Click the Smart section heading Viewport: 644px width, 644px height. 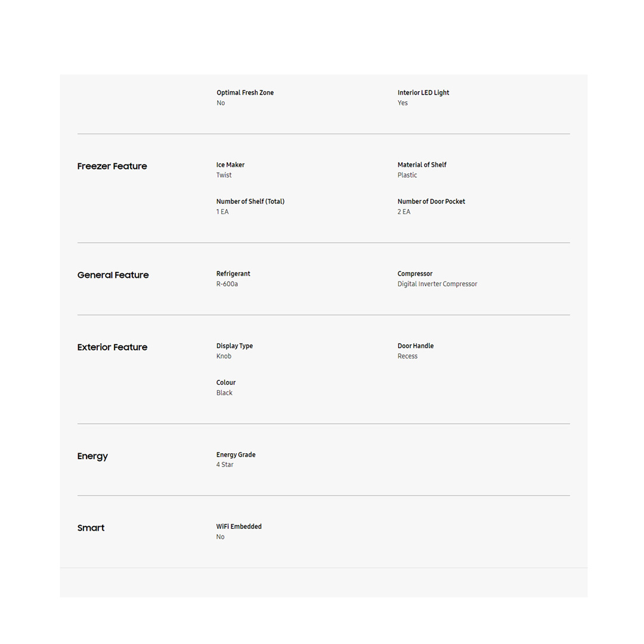click(91, 528)
